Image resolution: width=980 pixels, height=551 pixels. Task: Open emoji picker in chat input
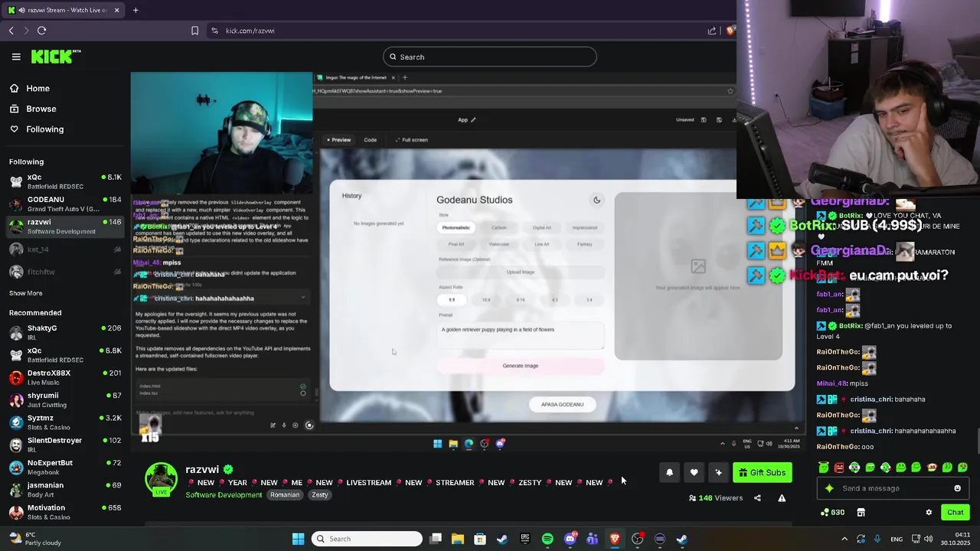957,488
